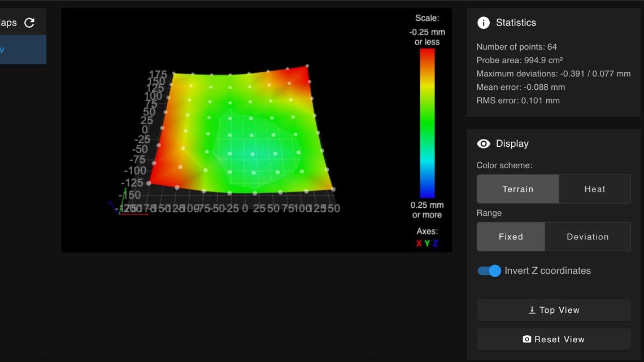The height and width of the screenshot is (362, 644).
Task: Set Range to Deviation
Action: click(588, 237)
